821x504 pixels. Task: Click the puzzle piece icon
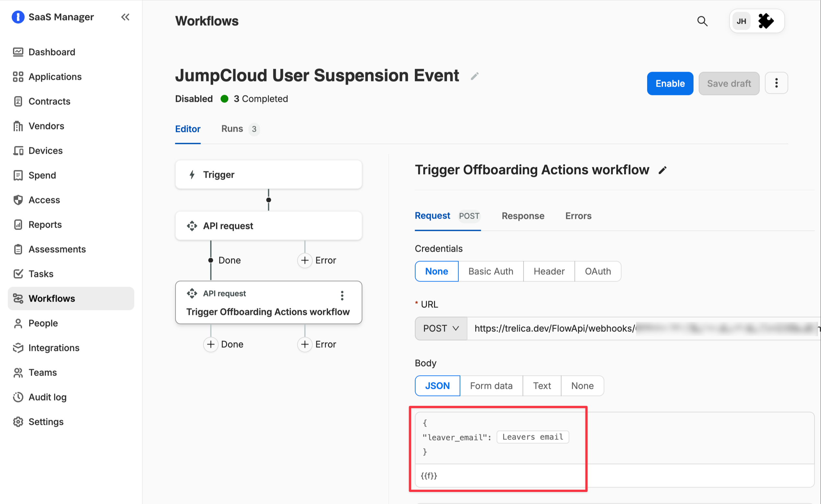[x=766, y=21]
